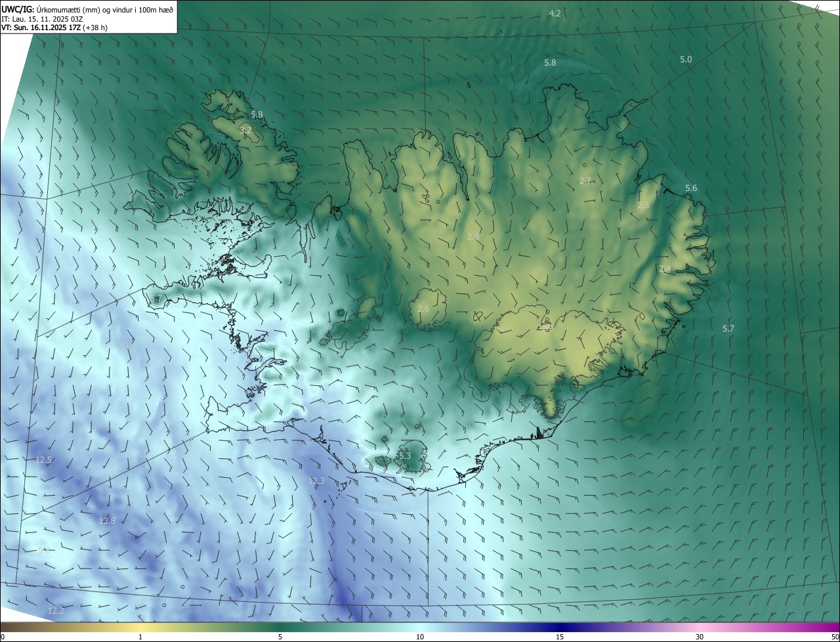Click the 30 tick on the color legend

pyautogui.click(x=700, y=637)
